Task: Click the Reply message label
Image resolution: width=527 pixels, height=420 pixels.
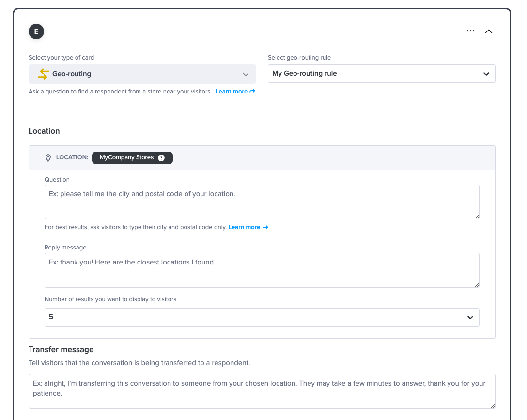Action: coord(65,247)
